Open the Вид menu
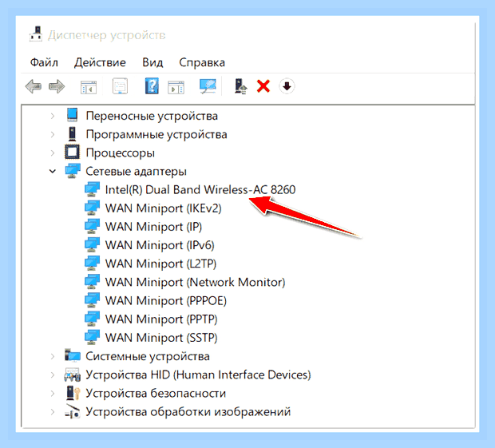Viewport: 495px width, 448px height. pyautogui.click(x=152, y=62)
